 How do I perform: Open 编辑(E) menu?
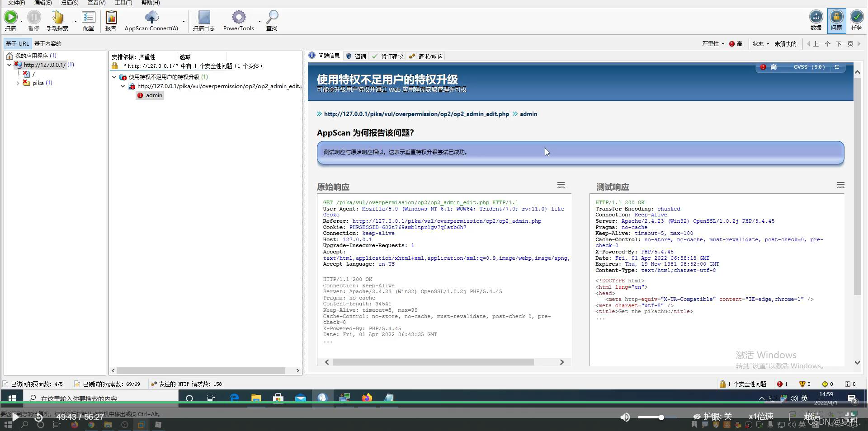coord(43,3)
